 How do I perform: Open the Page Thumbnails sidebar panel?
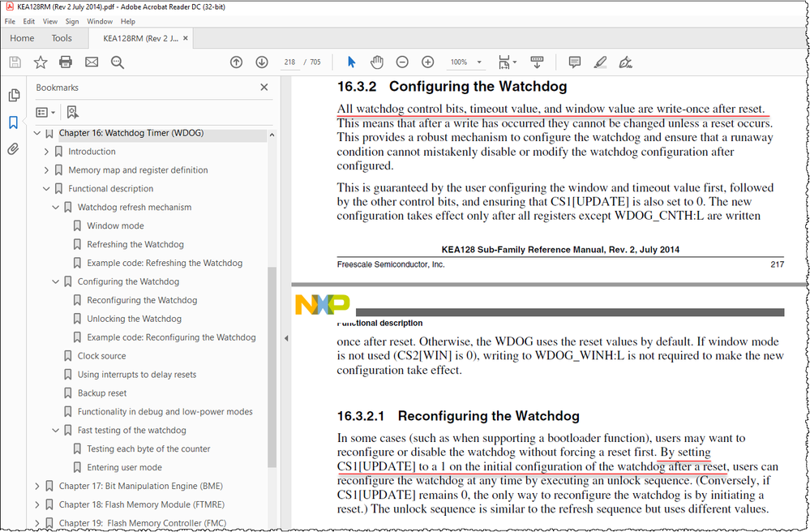coord(14,95)
